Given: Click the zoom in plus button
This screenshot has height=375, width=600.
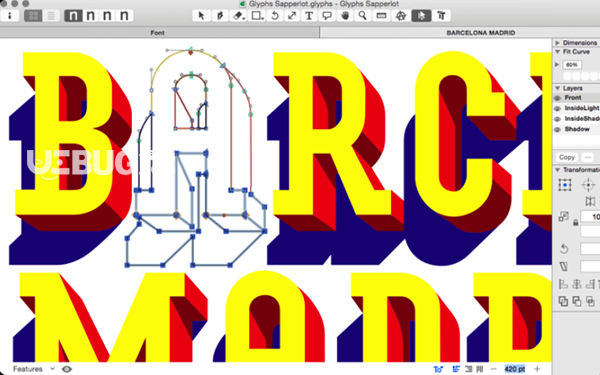Looking at the screenshot, I should click(537, 369).
